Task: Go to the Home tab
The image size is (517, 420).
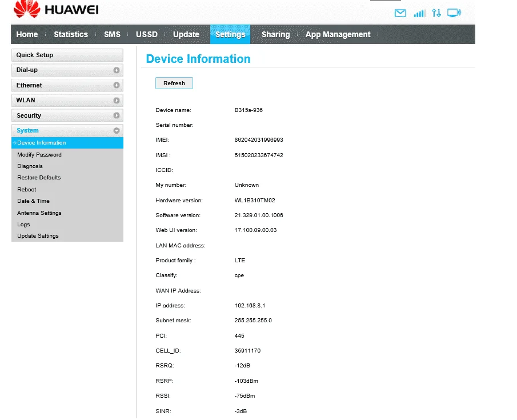Action: [27, 34]
